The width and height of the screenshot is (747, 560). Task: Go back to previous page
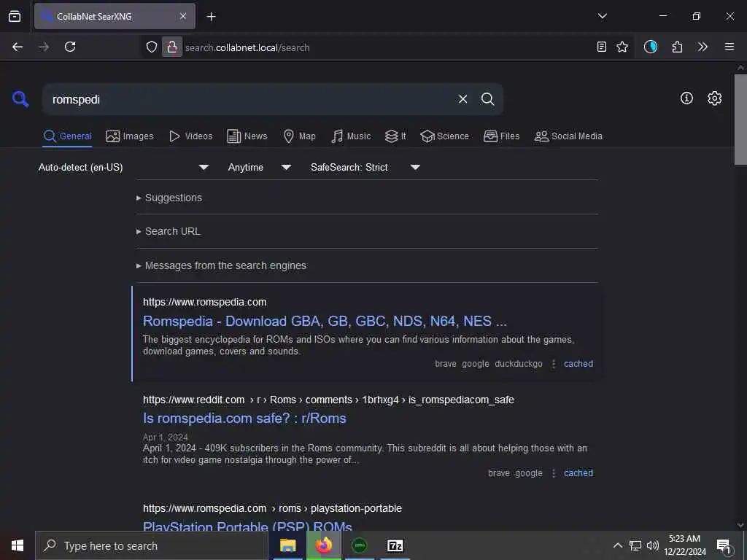(x=18, y=47)
